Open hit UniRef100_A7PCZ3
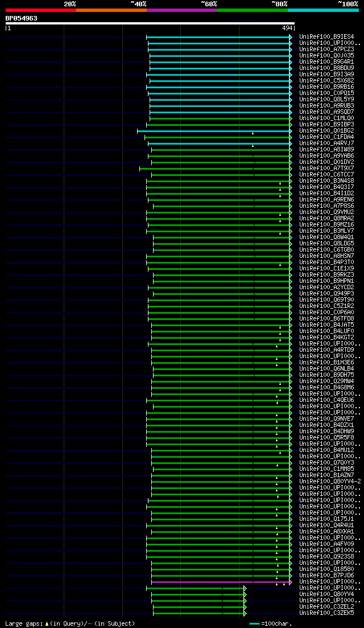The height and width of the screenshot is (628, 364). click(326, 50)
